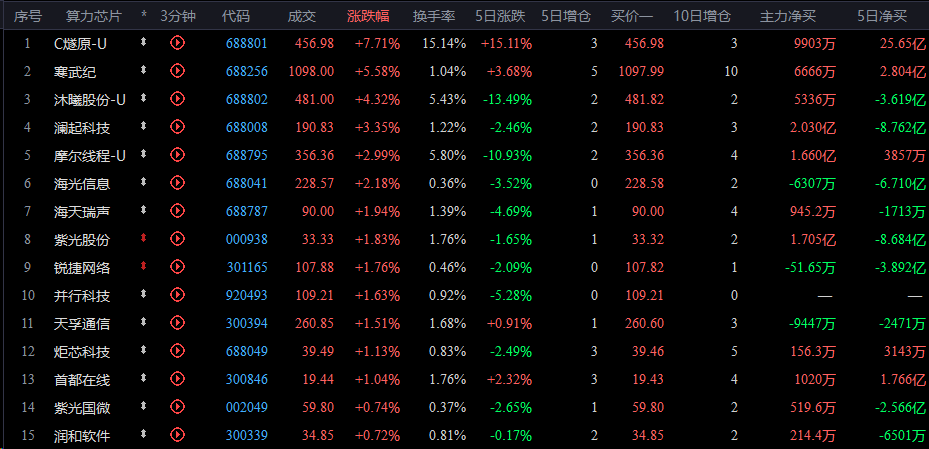Open 3-minute chart icon for 润和软件
The height and width of the screenshot is (449, 929).
(x=177, y=435)
